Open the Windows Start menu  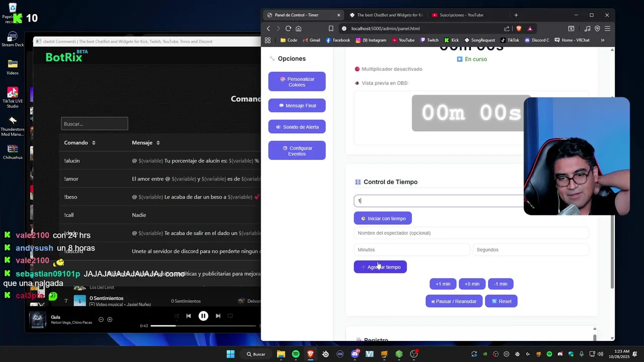(230, 354)
